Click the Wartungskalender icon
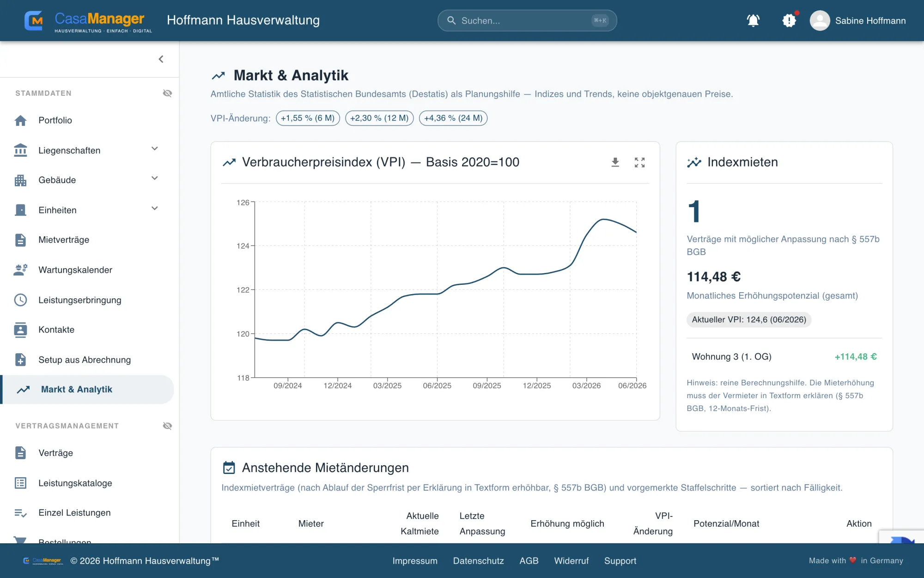Screen dimensions: 924x578 tap(20, 270)
